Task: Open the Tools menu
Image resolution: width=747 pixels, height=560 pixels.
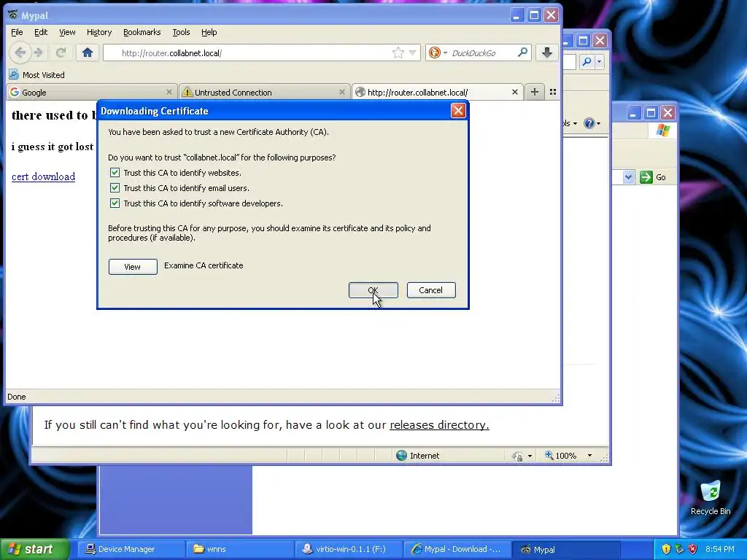Action: click(x=181, y=32)
